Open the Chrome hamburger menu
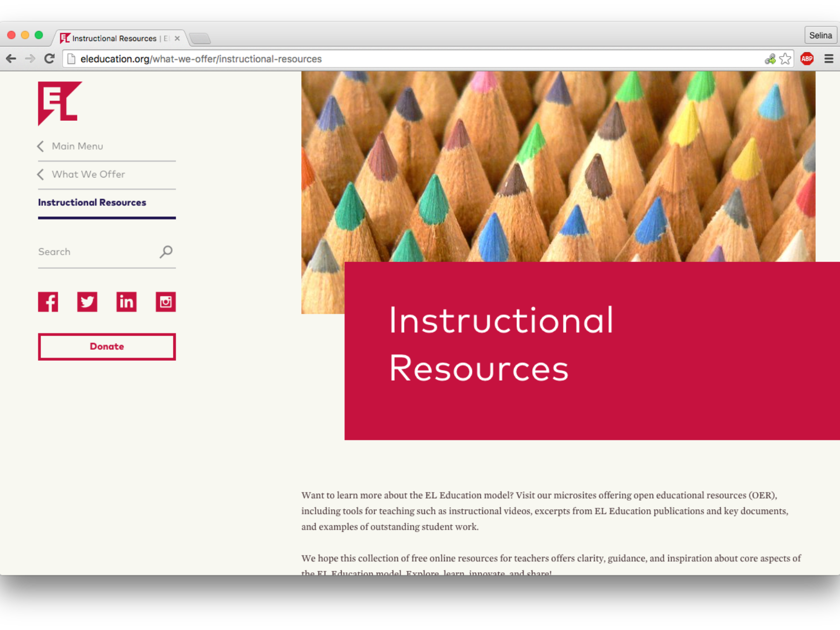Image resolution: width=840 pixels, height=630 pixels. tap(829, 59)
